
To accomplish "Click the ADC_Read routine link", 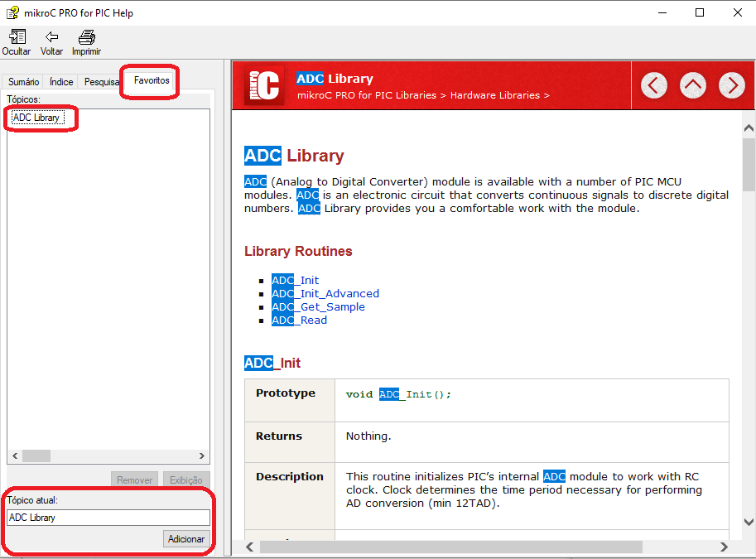I will [299, 320].
